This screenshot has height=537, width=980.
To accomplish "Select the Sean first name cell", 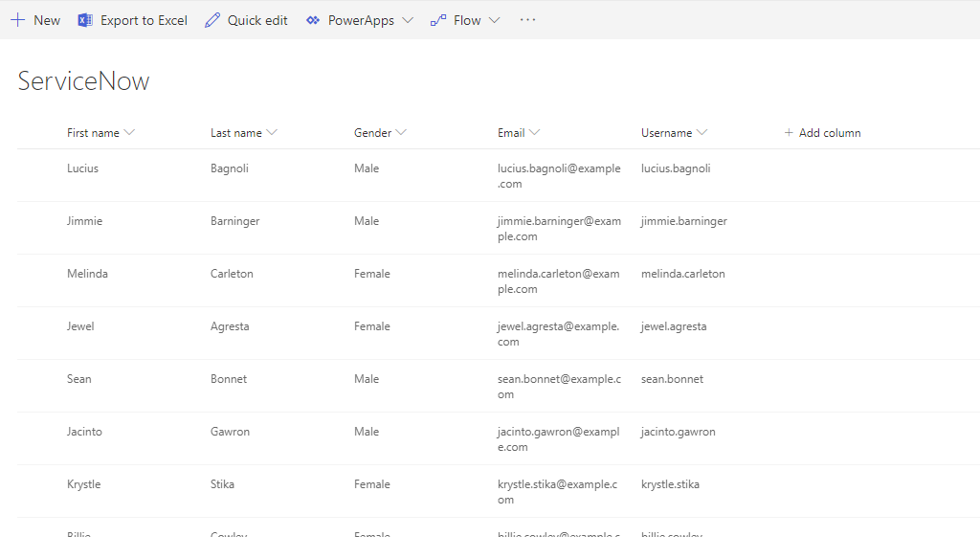I will point(79,379).
